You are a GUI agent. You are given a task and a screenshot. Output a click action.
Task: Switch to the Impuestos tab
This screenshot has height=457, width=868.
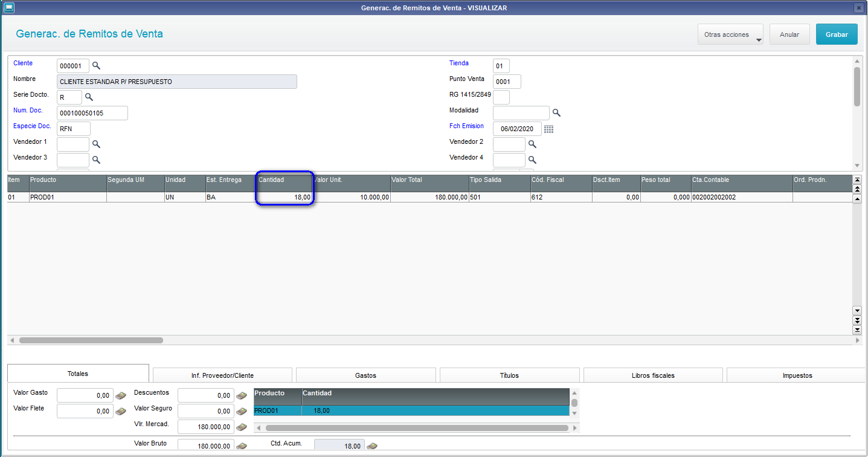pyautogui.click(x=797, y=375)
